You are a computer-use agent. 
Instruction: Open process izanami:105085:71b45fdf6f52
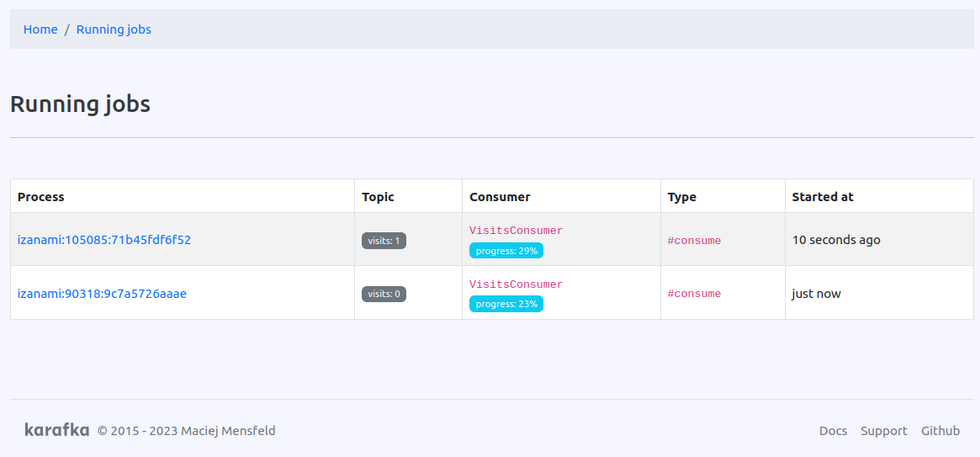point(103,239)
